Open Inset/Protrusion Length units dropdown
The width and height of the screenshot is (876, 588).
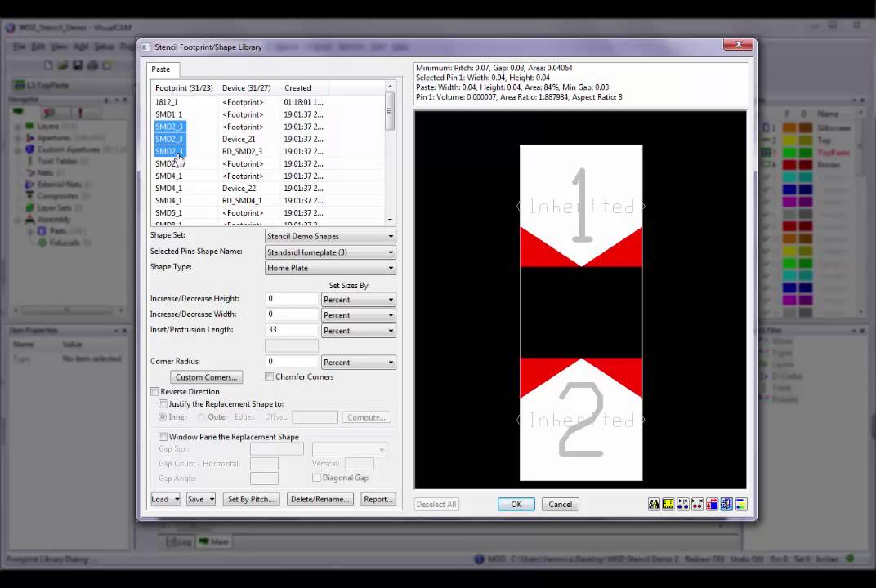pyautogui.click(x=359, y=331)
